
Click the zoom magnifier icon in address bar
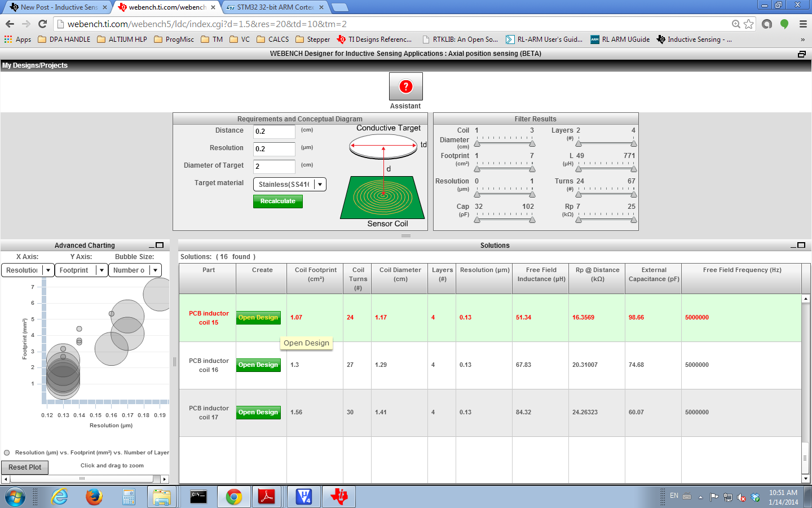point(736,24)
